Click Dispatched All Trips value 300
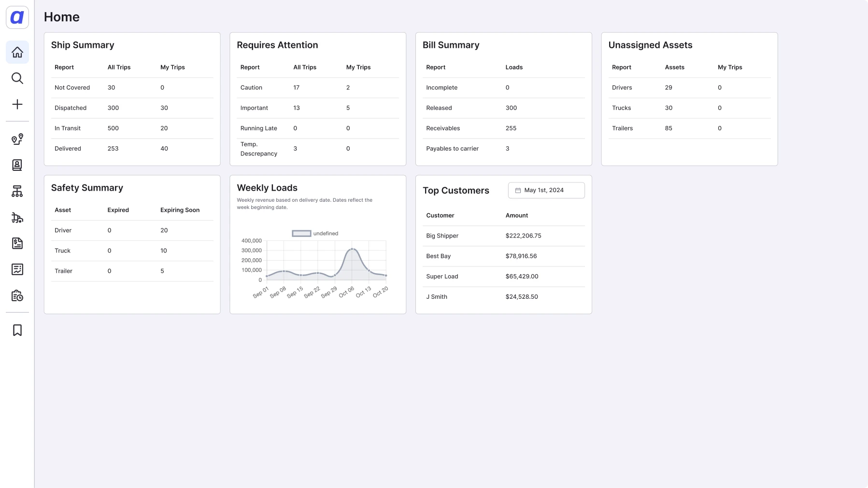868x488 pixels. pos(113,108)
